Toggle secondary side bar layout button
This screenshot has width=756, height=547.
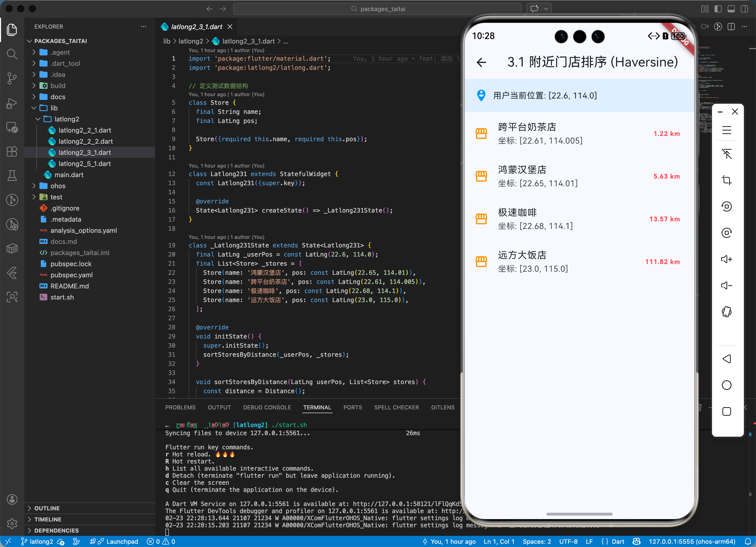[744, 9]
